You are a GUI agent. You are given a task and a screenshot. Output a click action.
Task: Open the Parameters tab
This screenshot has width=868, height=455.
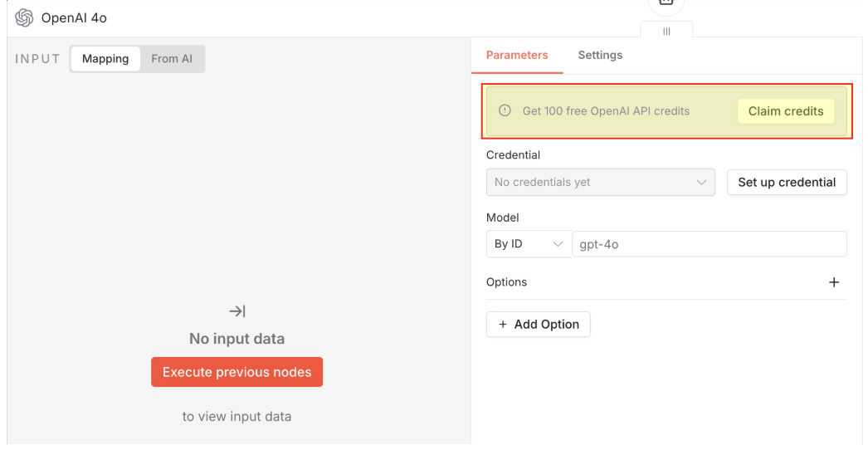pyautogui.click(x=517, y=55)
